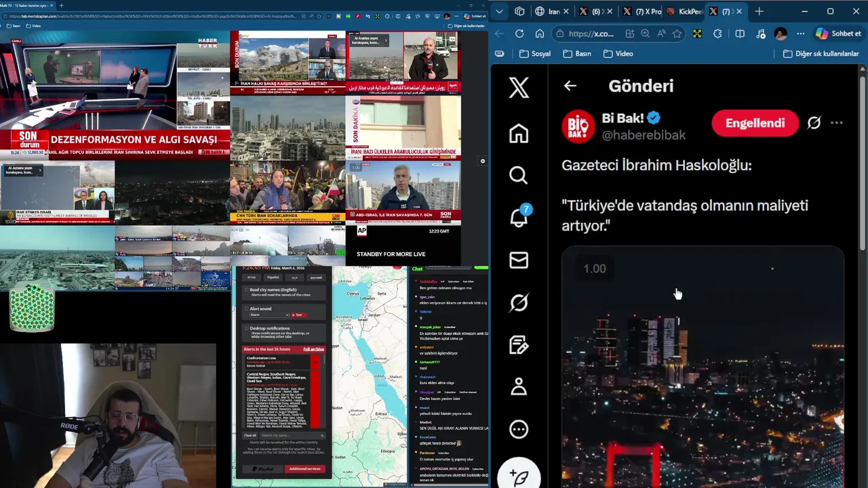This screenshot has height=488, width=868.
Task: Enable the Alert sound checkbox
Action: pyautogui.click(x=246, y=308)
